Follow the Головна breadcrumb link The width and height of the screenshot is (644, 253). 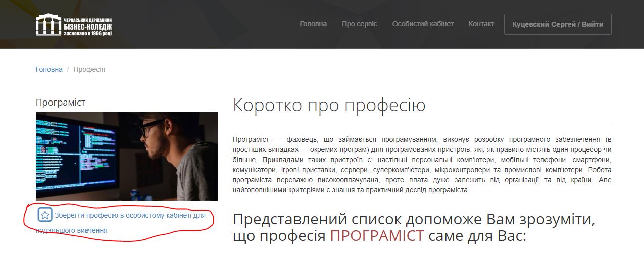[49, 69]
